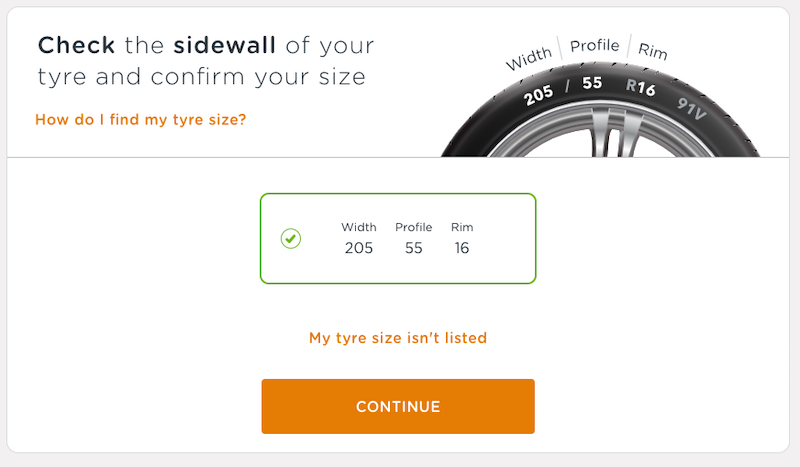Click the green checkmark icon
Viewport: 800px width, 467px height.
tap(291, 238)
